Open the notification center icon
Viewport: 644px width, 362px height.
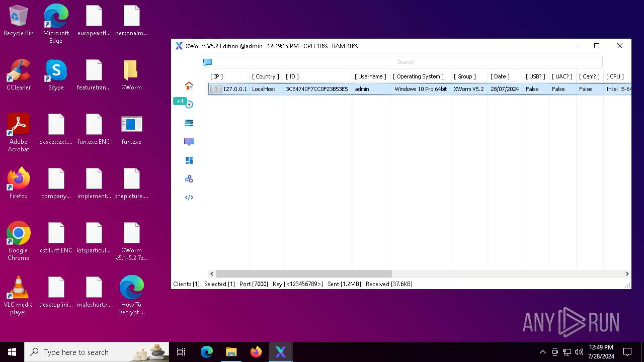627,352
